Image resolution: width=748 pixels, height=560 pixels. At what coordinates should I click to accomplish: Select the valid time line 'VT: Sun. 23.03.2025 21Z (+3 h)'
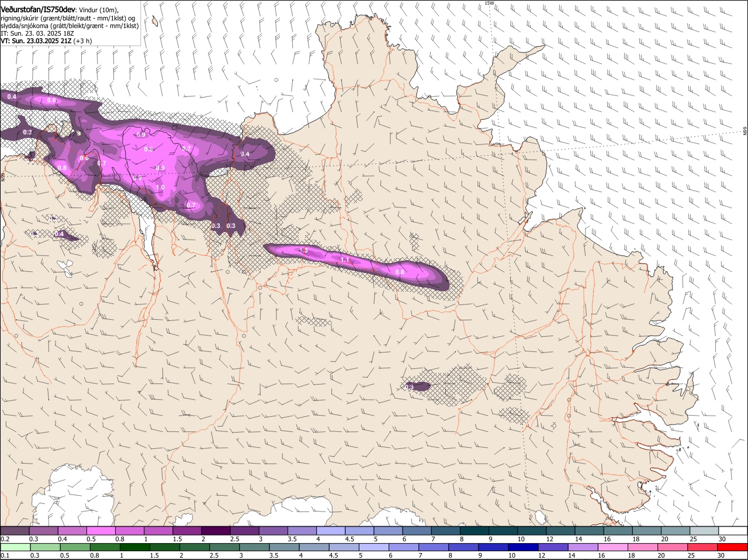click(47, 41)
